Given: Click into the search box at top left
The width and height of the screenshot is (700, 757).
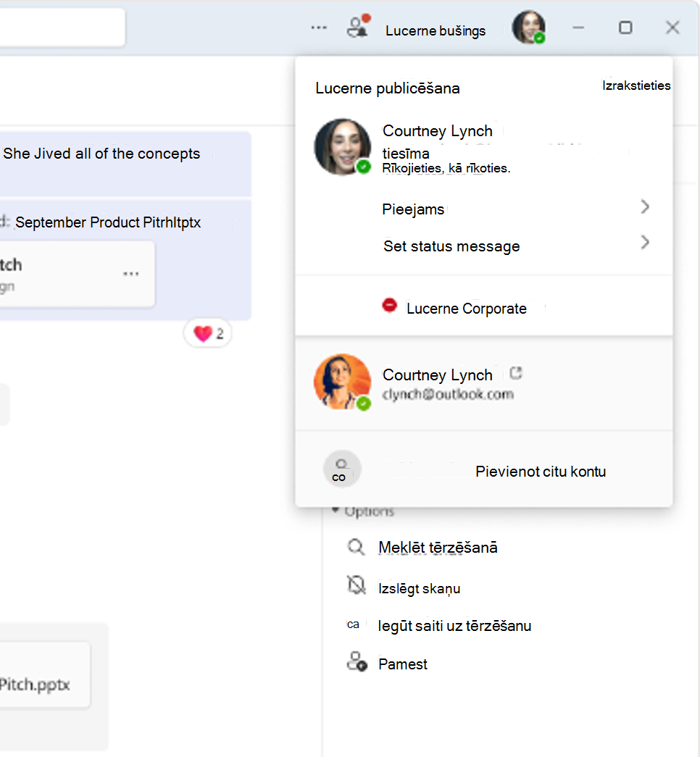Looking at the screenshot, I should point(62,27).
